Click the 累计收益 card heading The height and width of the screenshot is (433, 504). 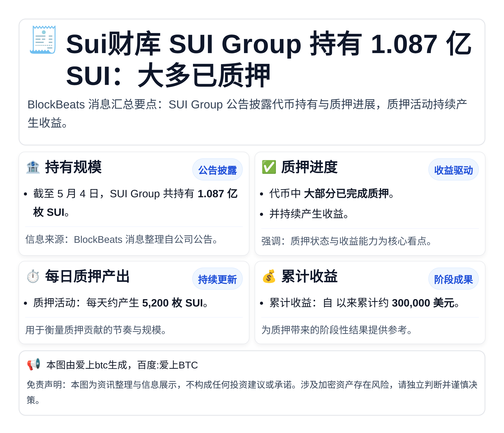(309, 276)
